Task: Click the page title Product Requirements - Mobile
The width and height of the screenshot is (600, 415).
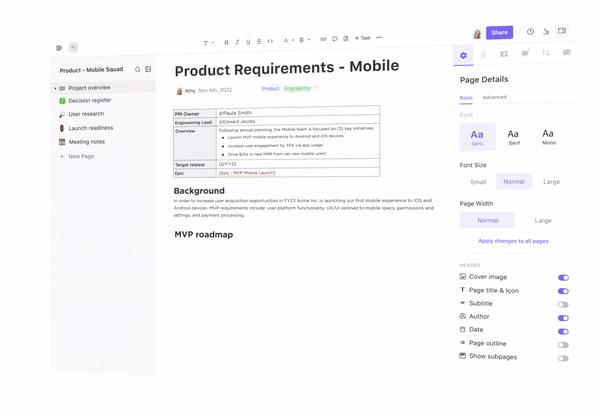Action: tap(287, 68)
